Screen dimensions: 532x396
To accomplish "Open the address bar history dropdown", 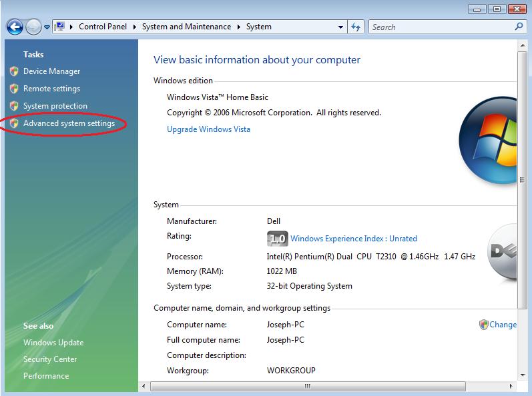I will pyautogui.click(x=340, y=27).
